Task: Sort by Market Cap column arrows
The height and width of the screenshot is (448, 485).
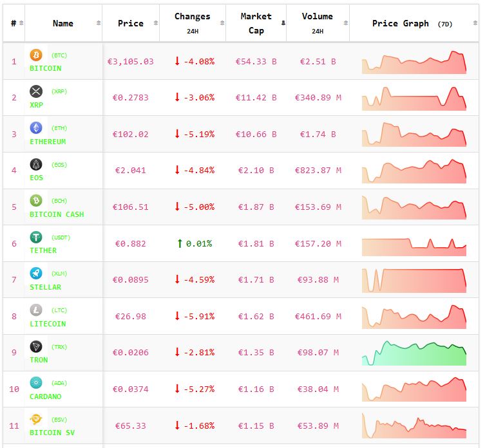Action: [283, 23]
